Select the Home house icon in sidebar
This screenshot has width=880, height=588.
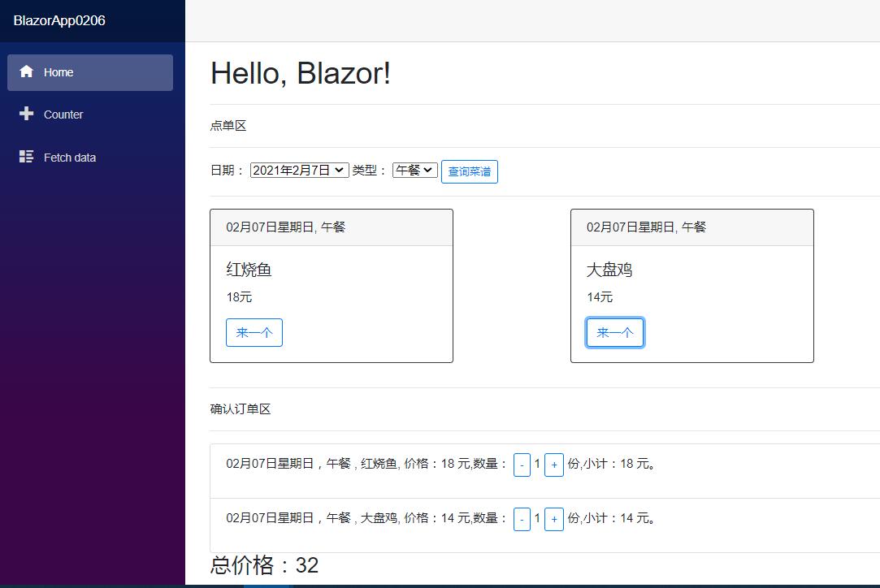click(26, 71)
